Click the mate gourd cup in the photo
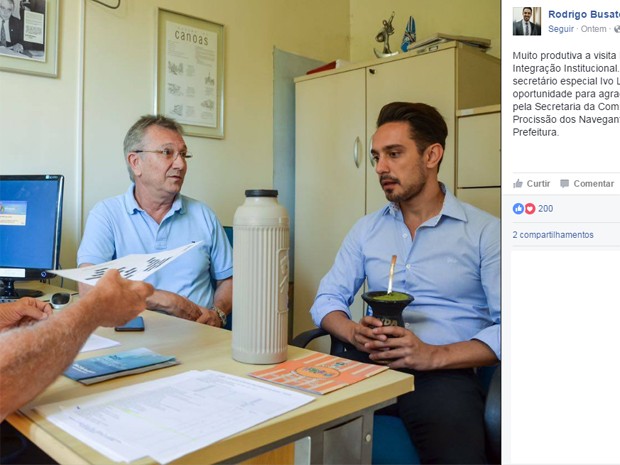 pyautogui.click(x=388, y=308)
